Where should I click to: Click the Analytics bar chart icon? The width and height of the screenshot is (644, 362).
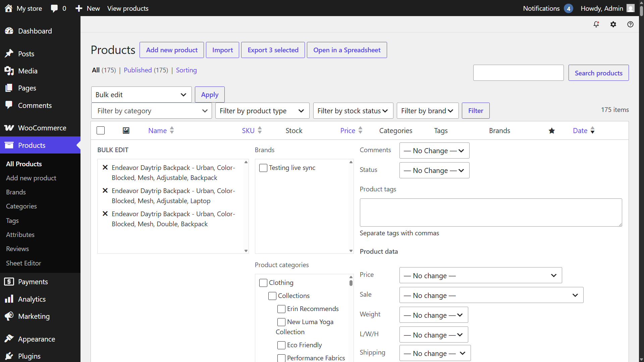coord(9,299)
